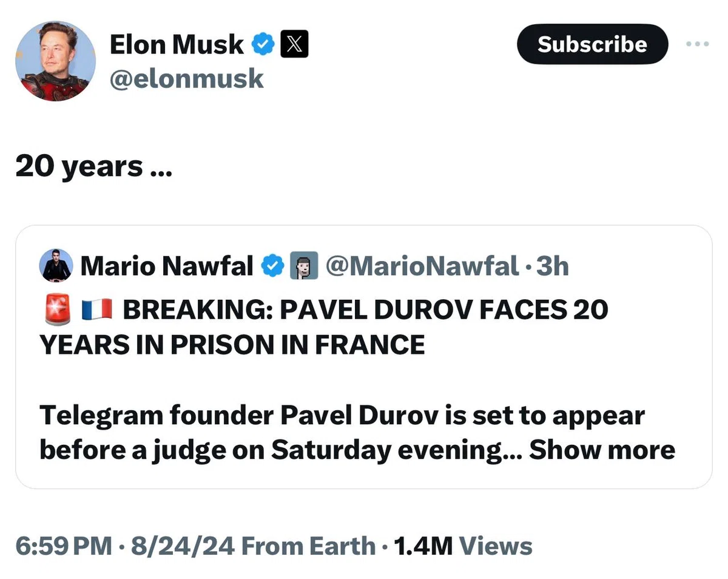Open the @MarioNawfal handle

click(x=422, y=266)
